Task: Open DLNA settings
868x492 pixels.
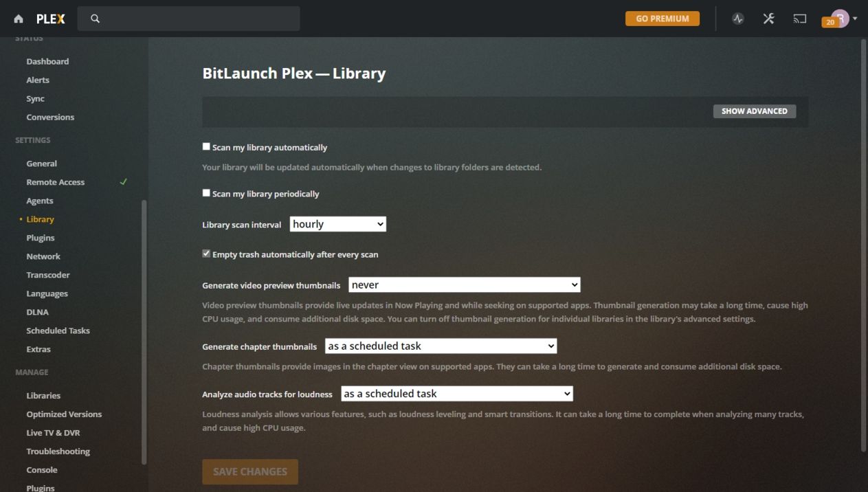Action: 37,312
